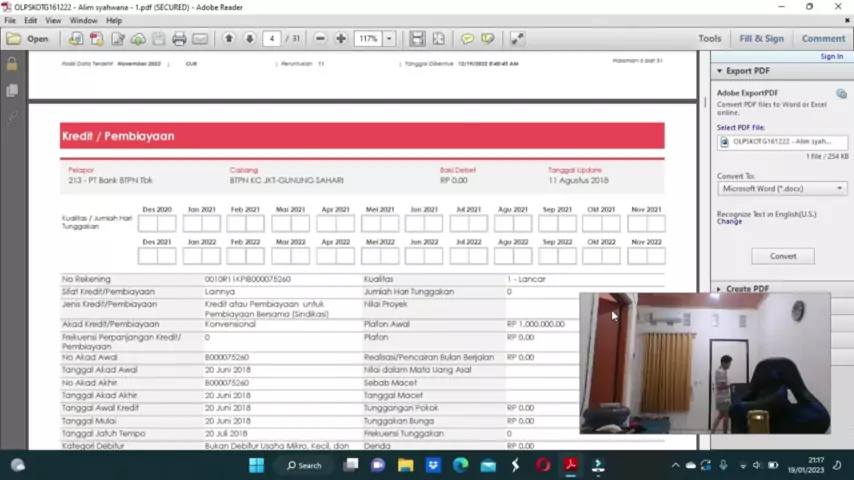The width and height of the screenshot is (854, 480).
Task: Click the Open folder toolbar button
Action: (28, 39)
